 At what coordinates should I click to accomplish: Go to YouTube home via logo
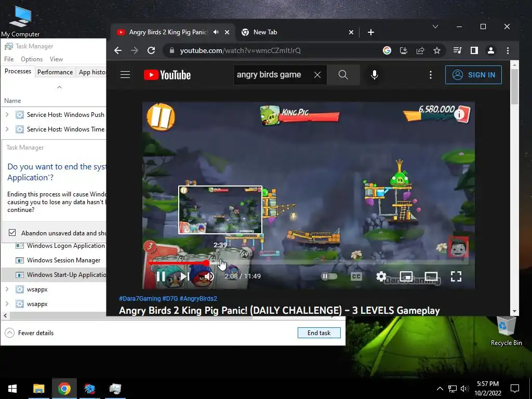click(x=167, y=75)
